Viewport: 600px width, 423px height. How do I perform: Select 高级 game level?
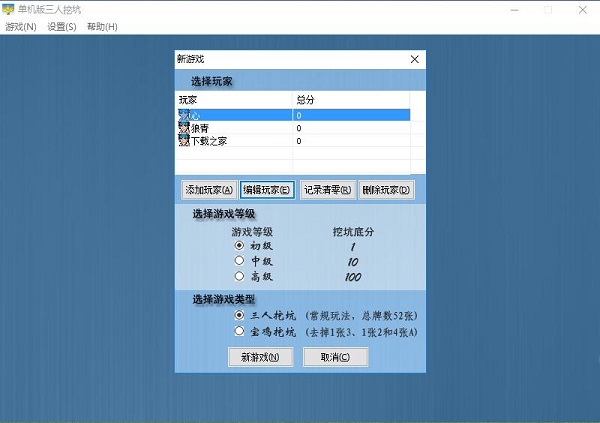click(239, 276)
